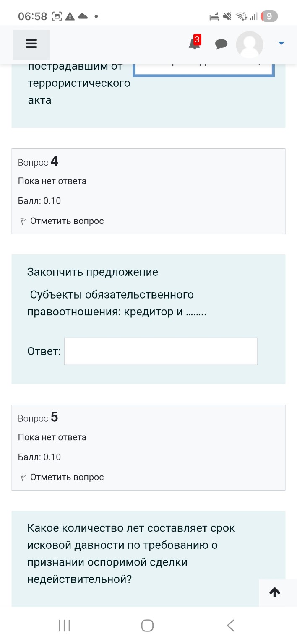Open the messages speech bubble icon
Viewport: 297px width, 644px height.
[221, 44]
